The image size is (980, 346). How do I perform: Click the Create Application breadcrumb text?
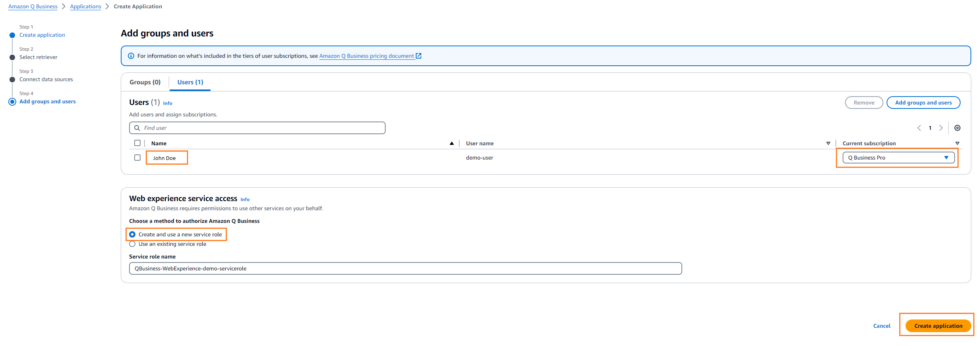(138, 6)
